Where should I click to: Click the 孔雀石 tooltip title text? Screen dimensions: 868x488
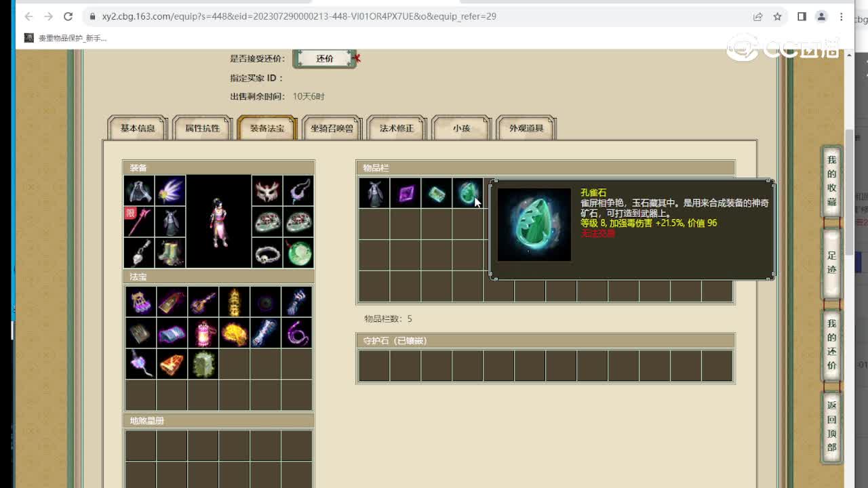pos(593,192)
